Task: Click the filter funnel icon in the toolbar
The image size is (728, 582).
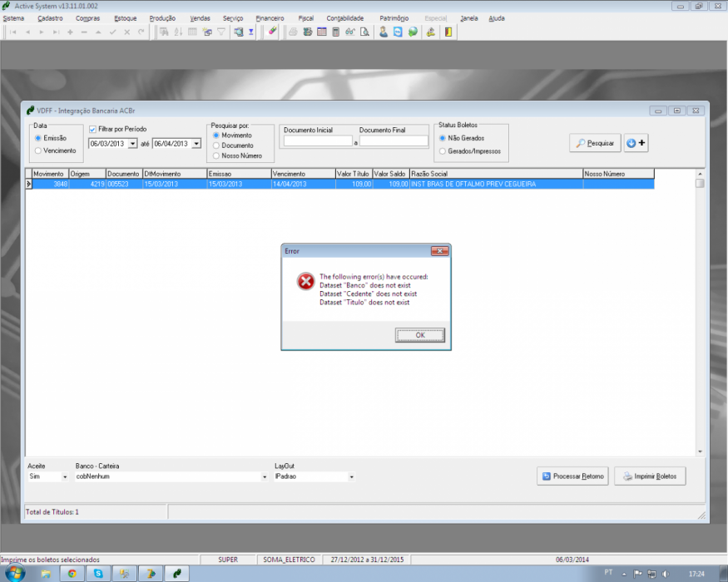Action: pos(221,32)
